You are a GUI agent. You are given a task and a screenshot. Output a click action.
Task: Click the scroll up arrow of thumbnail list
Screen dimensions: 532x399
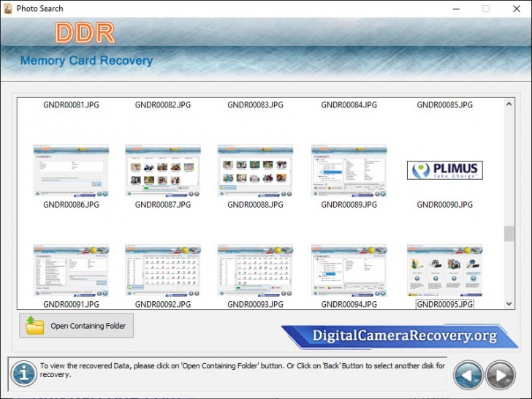[x=509, y=104]
